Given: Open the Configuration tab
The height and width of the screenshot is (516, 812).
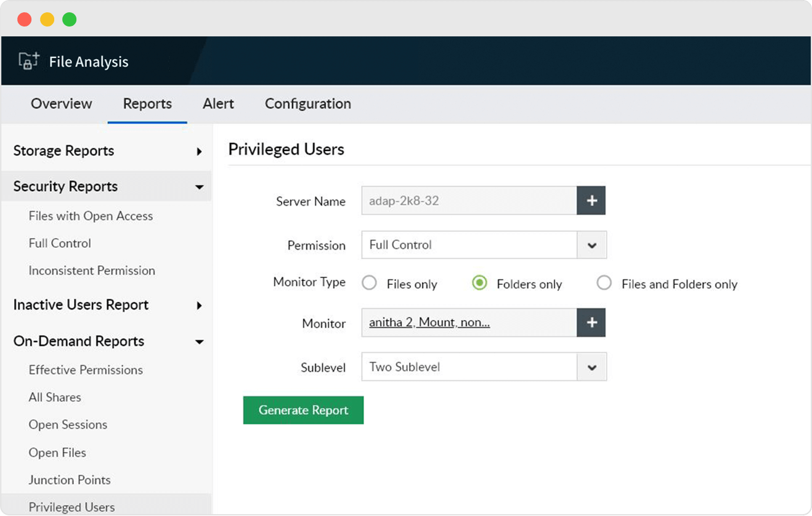Looking at the screenshot, I should pyautogui.click(x=307, y=104).
